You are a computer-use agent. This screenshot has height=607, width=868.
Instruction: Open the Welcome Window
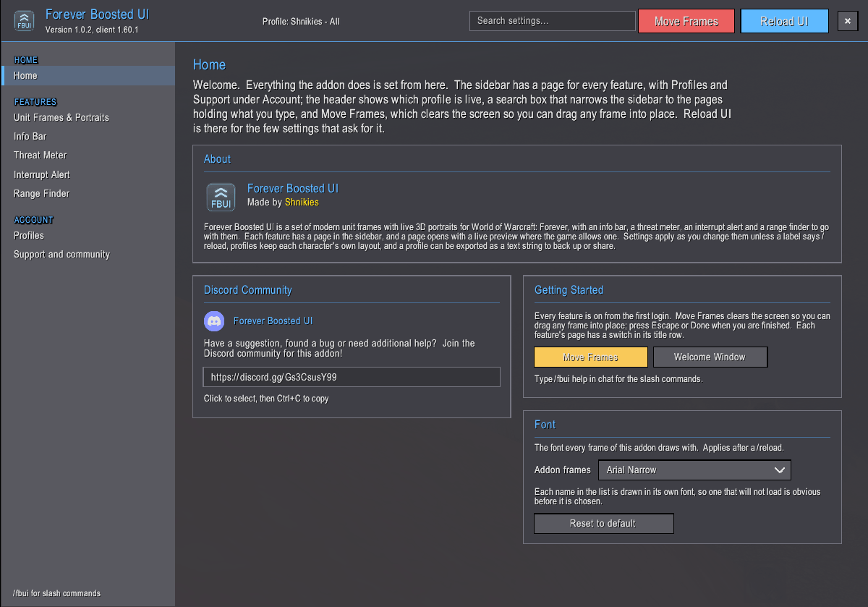(x=710, y=357)
